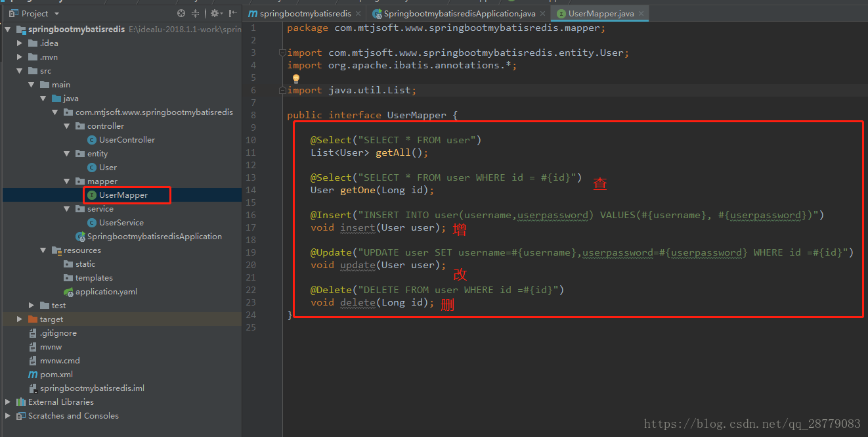Select springbootmybatisredis.iml file
The height and width of the screenshot is (437, 868).
tap(92, 388)
